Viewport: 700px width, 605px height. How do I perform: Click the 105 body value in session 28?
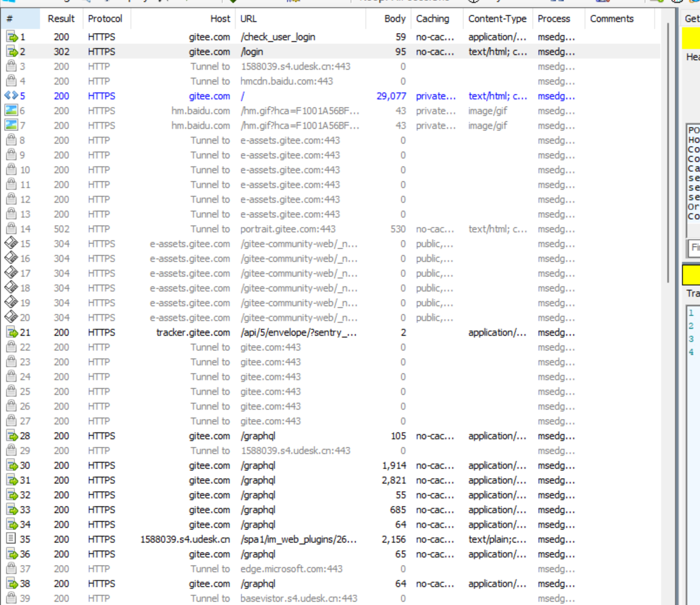click(398, 436)
